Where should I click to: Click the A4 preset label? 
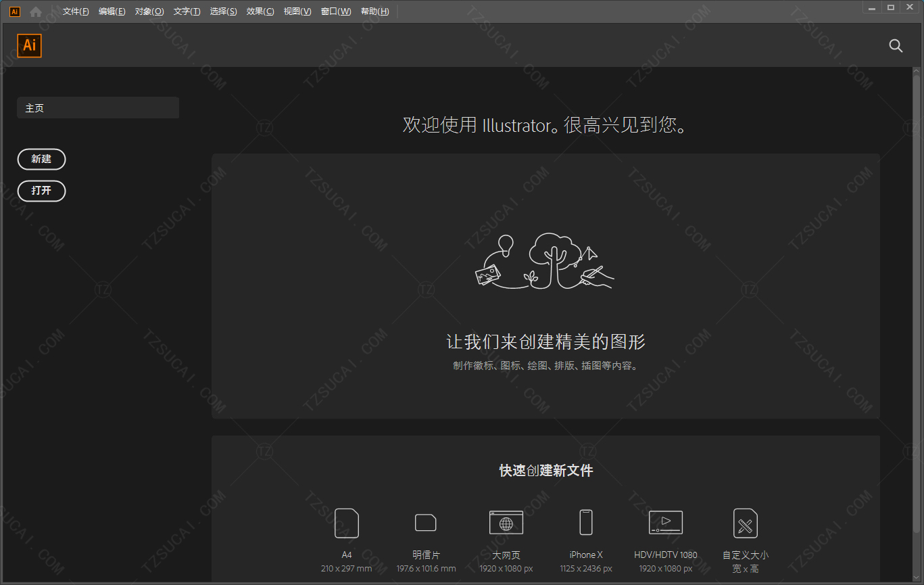(347, 555)
